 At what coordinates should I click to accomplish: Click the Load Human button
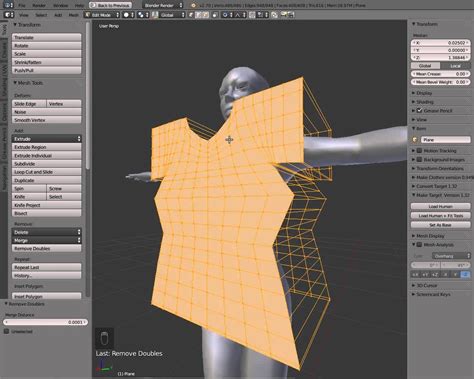[x=440, y=206]
